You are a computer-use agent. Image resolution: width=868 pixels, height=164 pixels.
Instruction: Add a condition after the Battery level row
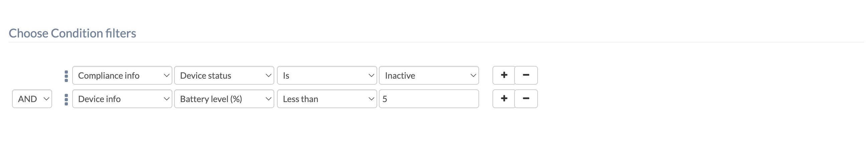pos(504,98)
